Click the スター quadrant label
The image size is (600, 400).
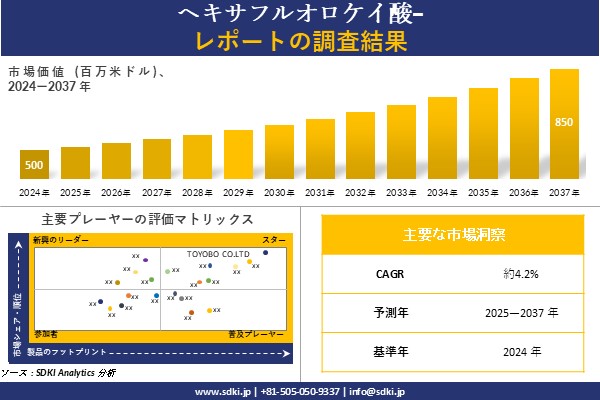click(273, 241)
